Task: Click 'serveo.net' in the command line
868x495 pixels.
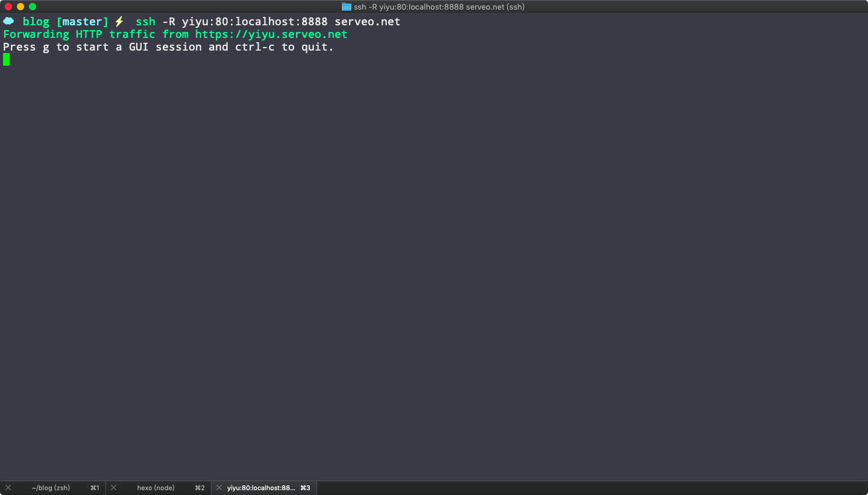Action: [x=367, y=22]
